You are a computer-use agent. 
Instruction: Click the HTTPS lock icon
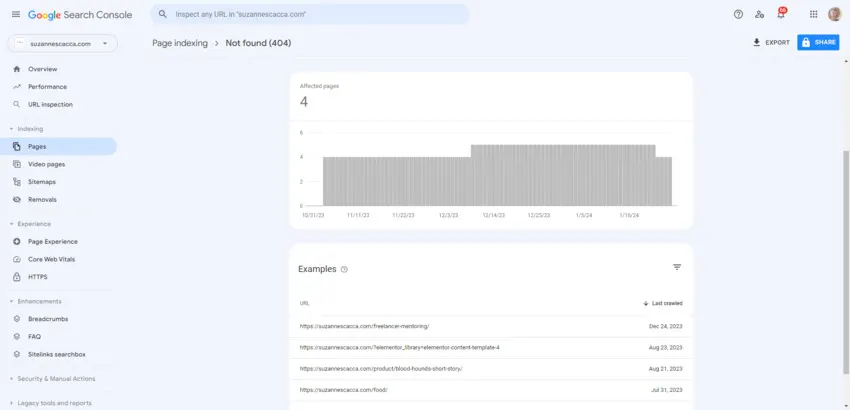[x=17, y=277]
